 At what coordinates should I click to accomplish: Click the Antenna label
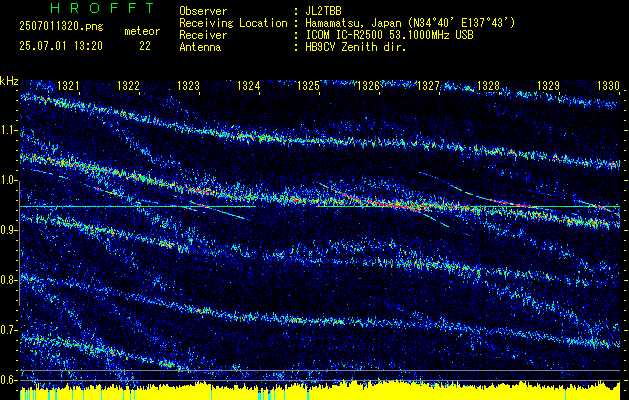click(200, 47)
